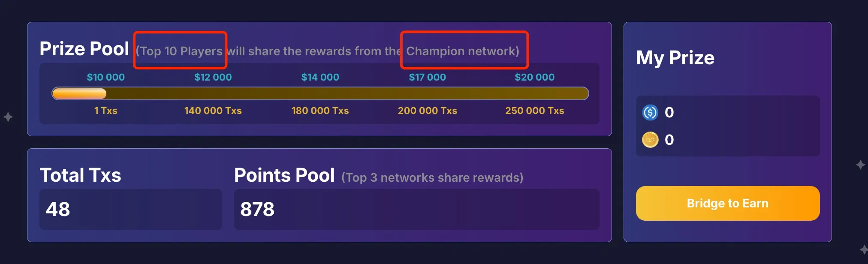This screenshot has width=868, height=264.
Task: Click the 1 Txs threshold label
Action: [105, 111]
